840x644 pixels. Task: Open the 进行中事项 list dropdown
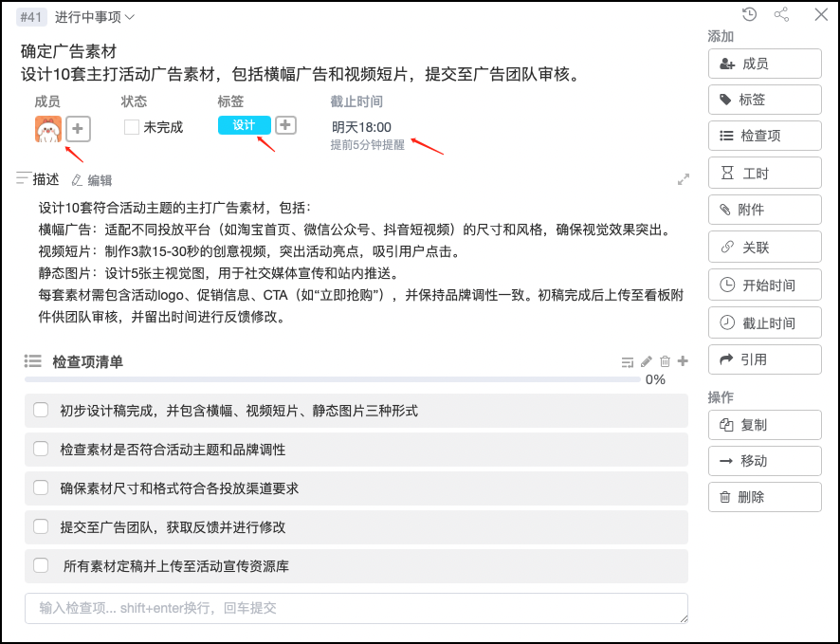tap(95, 16)
